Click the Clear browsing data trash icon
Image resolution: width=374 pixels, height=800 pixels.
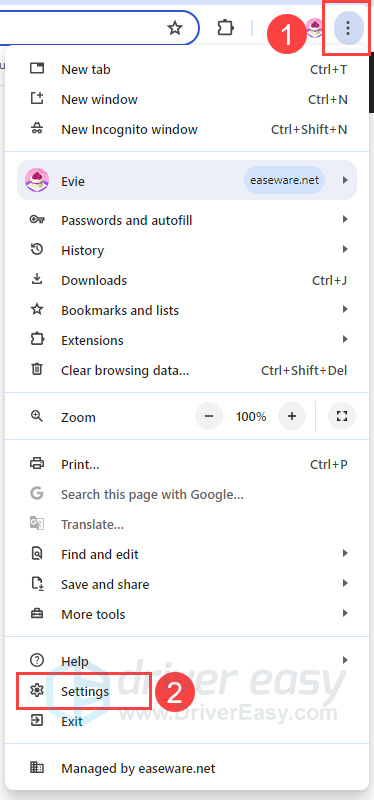pos(37,369)
